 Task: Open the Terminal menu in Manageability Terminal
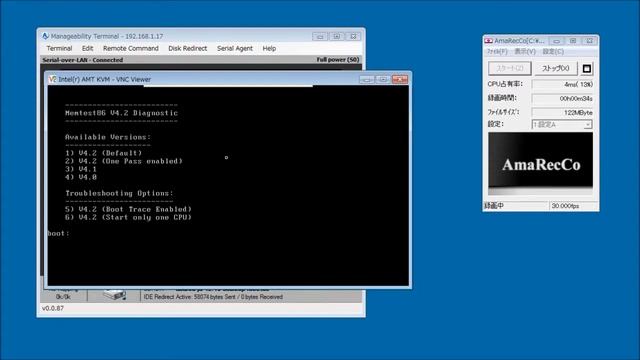point(59,48)
